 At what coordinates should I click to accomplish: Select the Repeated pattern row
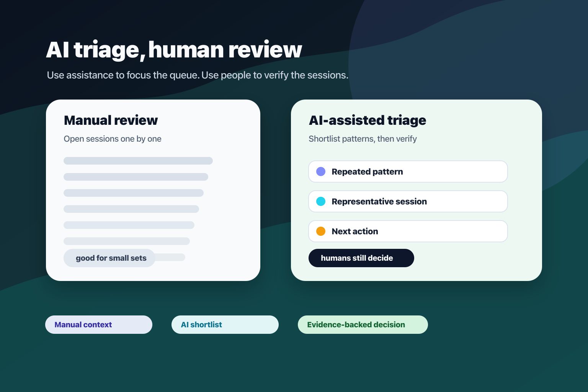408,171
